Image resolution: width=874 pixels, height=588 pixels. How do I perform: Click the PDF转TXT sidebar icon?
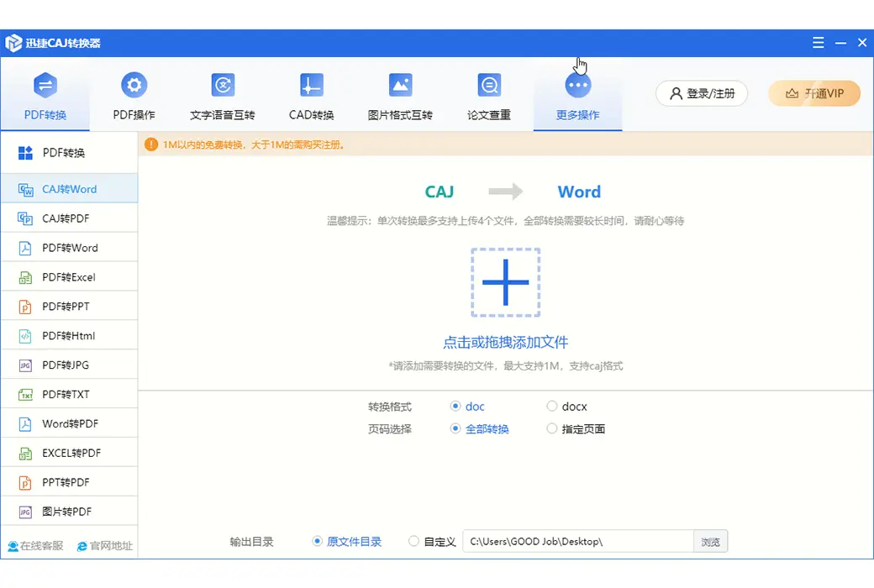coord(25,395)
